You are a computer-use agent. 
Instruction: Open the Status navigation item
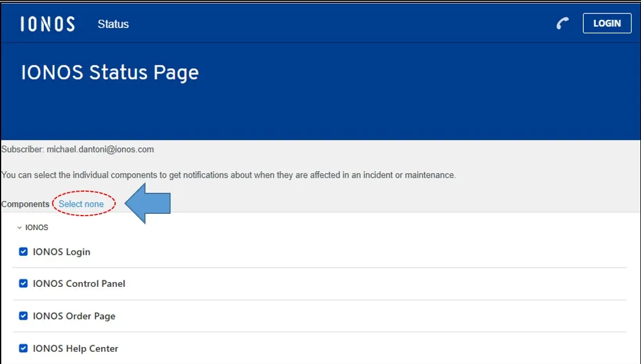pyautogui.click(x=113, y=24)
